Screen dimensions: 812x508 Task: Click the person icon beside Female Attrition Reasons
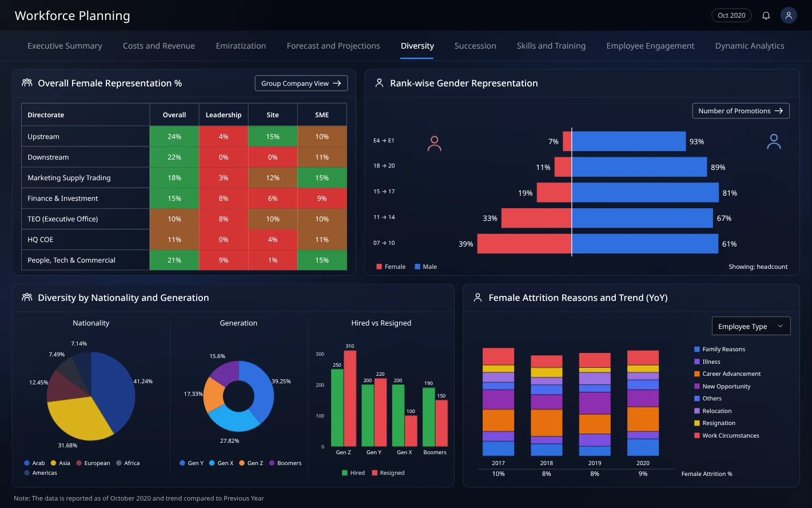pyautogui.click(x=477, y=297)
